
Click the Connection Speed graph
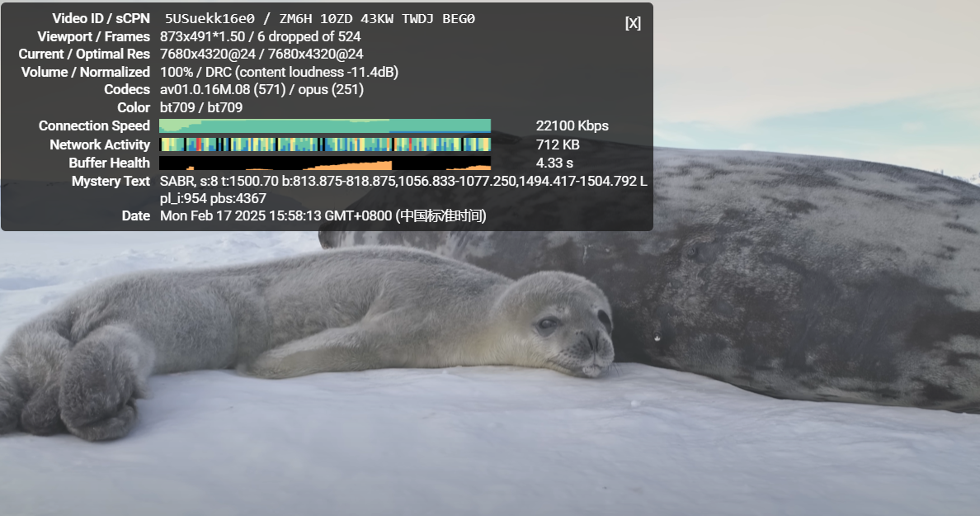coord(324,125)
